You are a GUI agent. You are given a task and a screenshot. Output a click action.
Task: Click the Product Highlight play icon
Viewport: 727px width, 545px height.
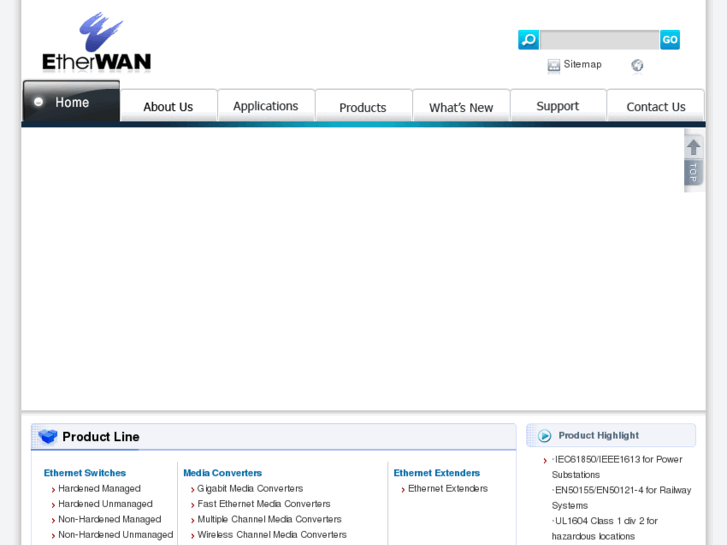pyautogui.click(x=544, y=436)
